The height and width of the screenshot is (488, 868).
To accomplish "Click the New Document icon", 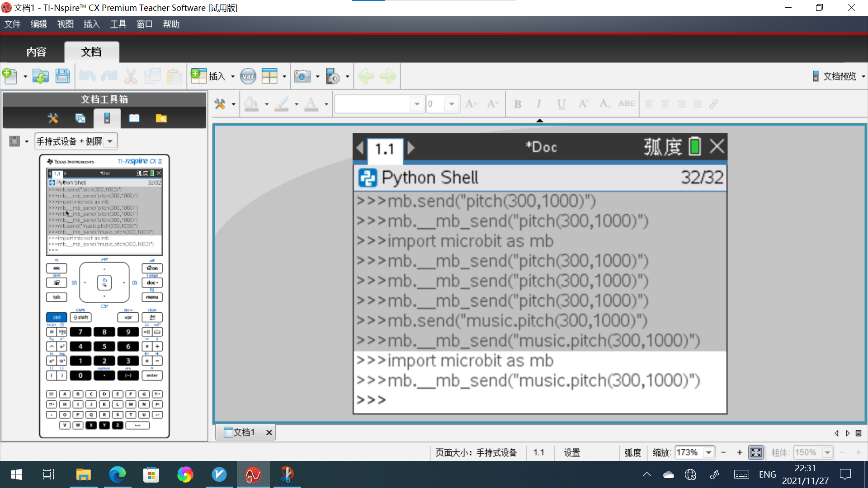I will click(x=10, y=76).
